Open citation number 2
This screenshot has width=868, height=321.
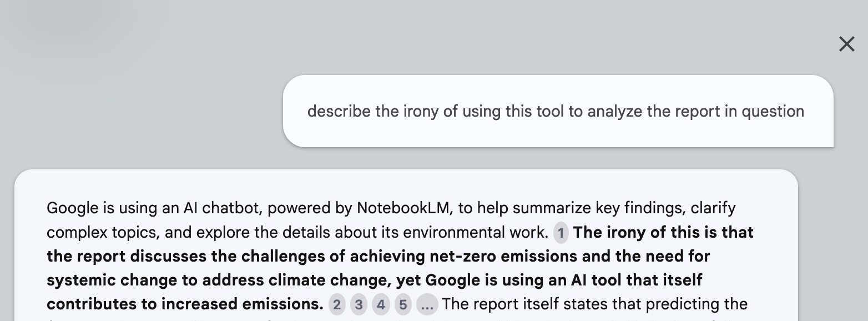pyautogui.click(x=336, y=305)
